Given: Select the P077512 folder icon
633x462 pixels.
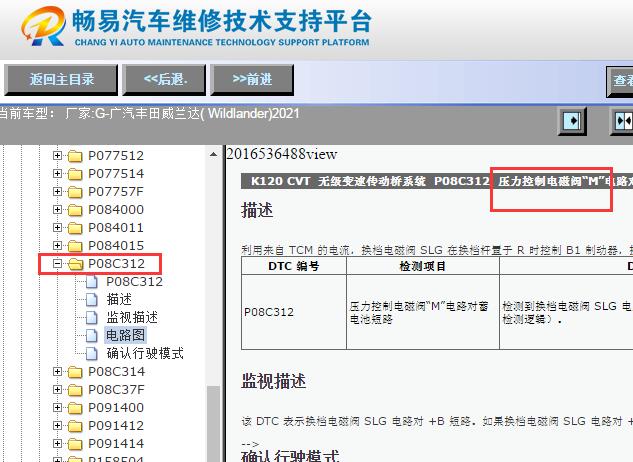Looking at the screenshot, I should [75, 156].
